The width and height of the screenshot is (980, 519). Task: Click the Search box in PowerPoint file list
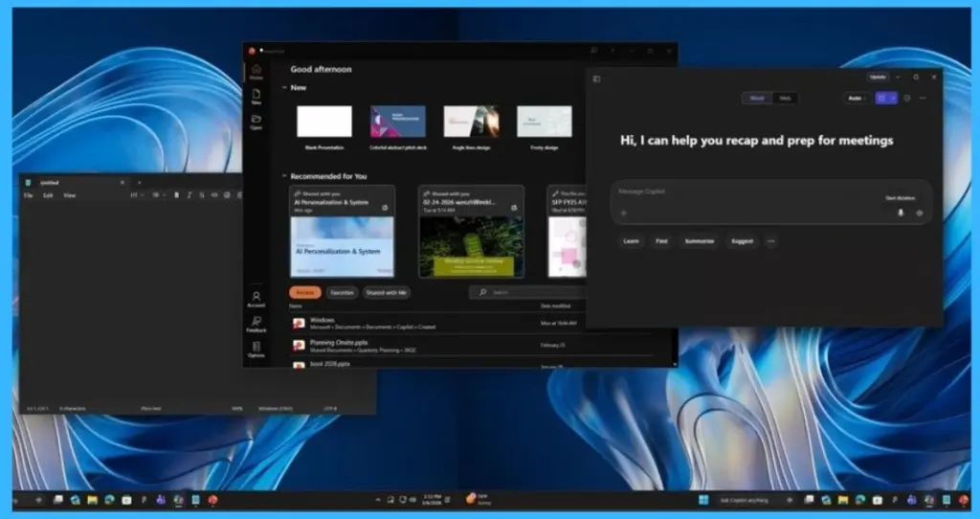coord(528,293)
